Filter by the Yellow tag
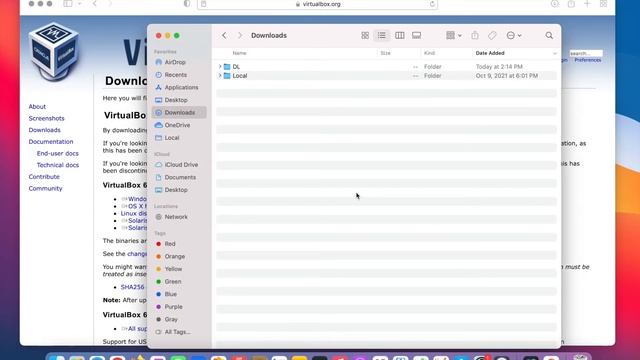 [x=173, y=269]
